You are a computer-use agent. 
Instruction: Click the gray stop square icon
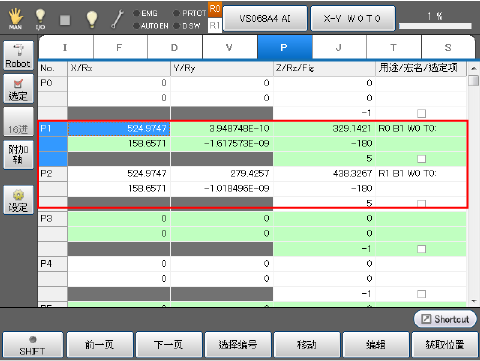pos(65,20)
